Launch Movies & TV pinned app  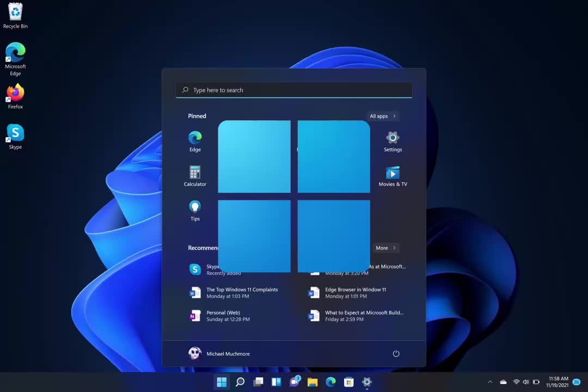click(393, 176)
